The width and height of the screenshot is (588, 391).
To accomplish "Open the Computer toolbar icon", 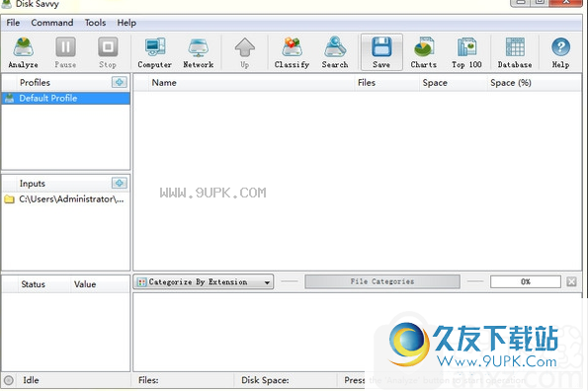I will pos(155,47).
